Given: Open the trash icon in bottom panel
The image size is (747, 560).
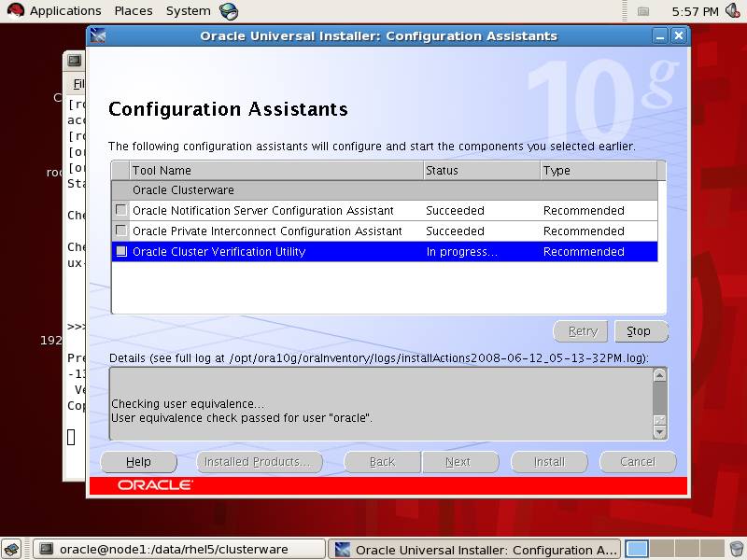Looking at the screenshot, I should point(737,549).
